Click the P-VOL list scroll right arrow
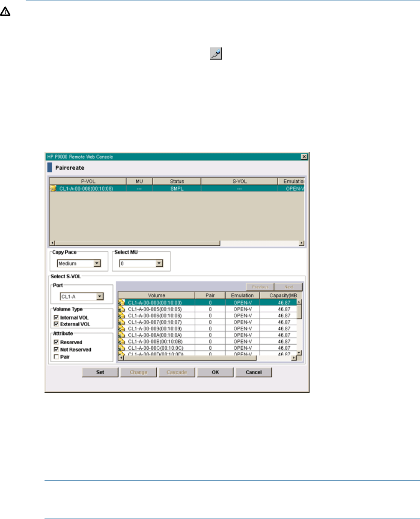 tap(301, 243)
